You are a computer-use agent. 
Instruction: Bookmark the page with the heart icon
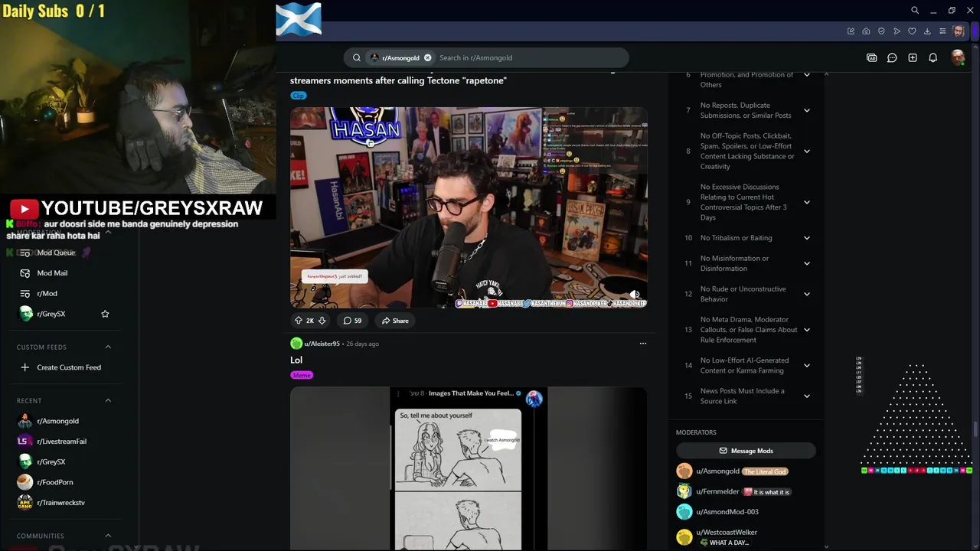pyautogui.click(x=912, y=31)
